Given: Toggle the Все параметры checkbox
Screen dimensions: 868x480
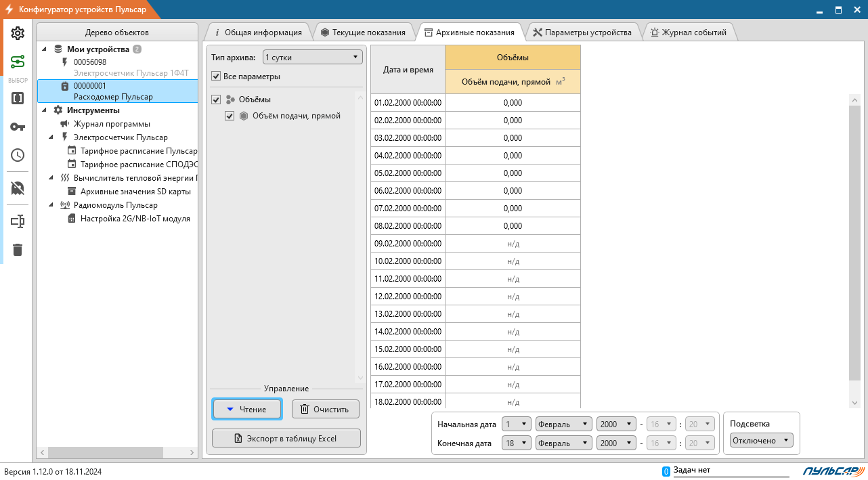Looking at the screenshot, I should click(216, 77).
